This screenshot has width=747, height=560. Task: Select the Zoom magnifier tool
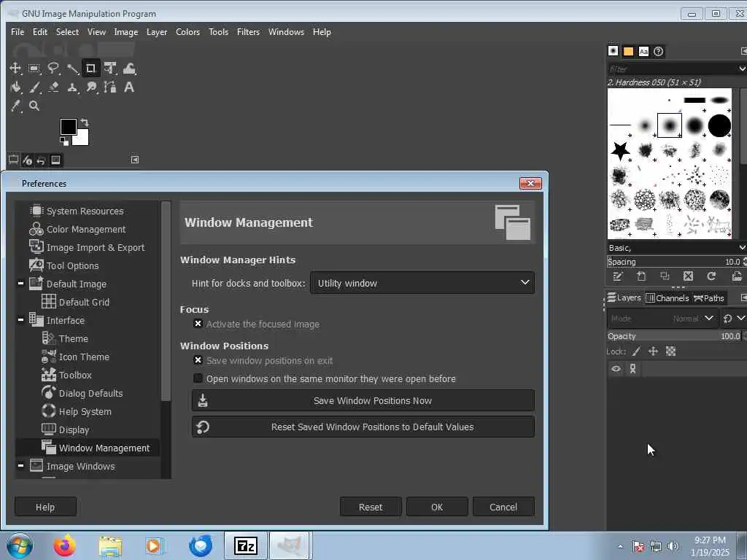tap(34, 106)
